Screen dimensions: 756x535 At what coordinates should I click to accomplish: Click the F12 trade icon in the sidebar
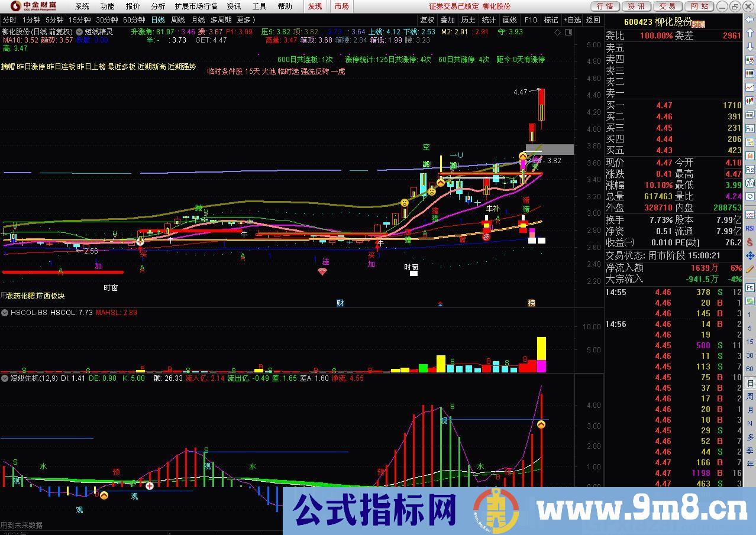[749, 168]
